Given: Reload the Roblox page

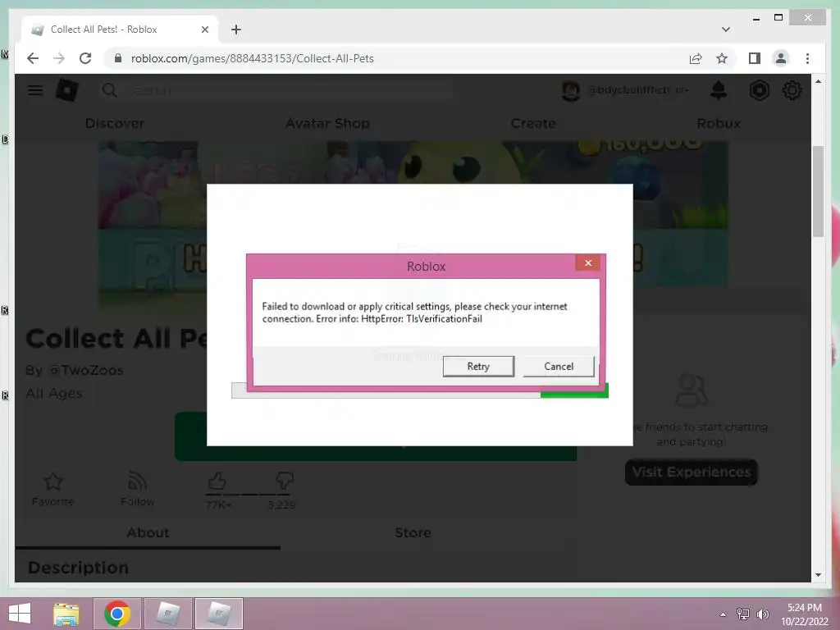Looking at the screenshot, I should click(85, 58).
